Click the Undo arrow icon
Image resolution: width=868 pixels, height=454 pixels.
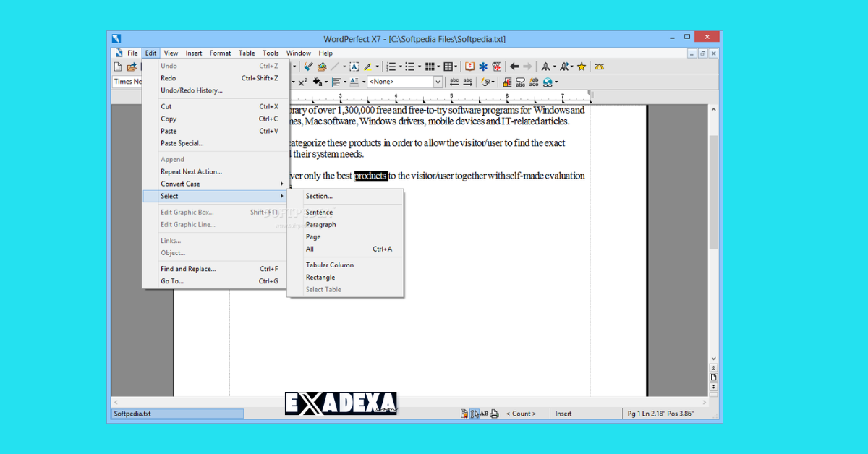click(514, 66)
